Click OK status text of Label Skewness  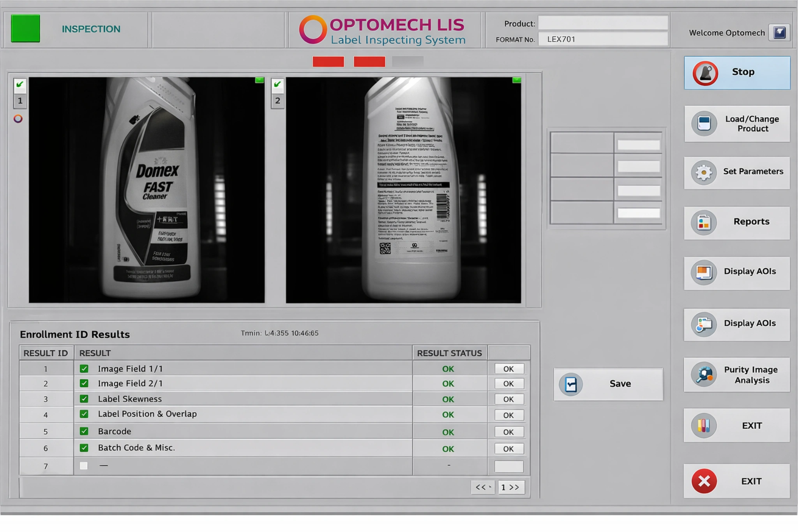tap(448, 399)
